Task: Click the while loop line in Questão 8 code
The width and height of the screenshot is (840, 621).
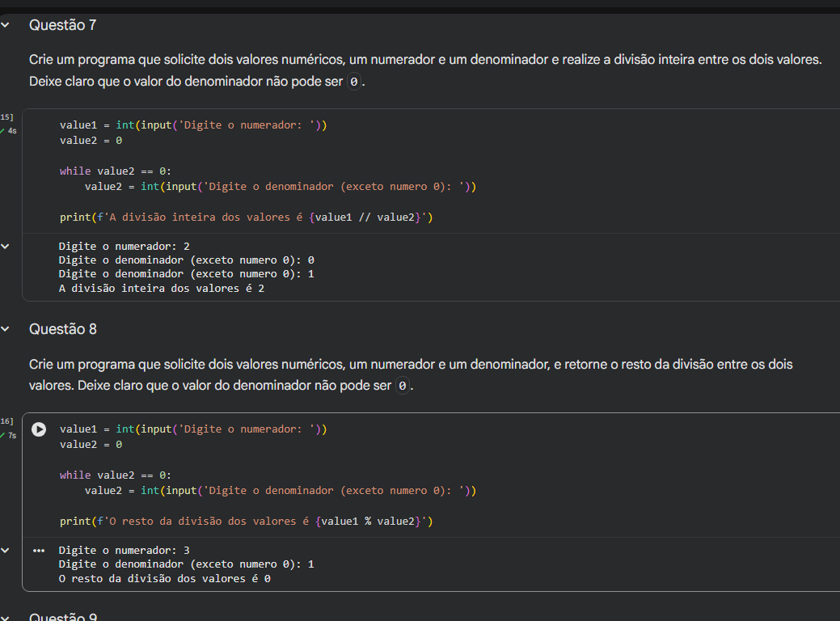Action: [x=115, y=475]
